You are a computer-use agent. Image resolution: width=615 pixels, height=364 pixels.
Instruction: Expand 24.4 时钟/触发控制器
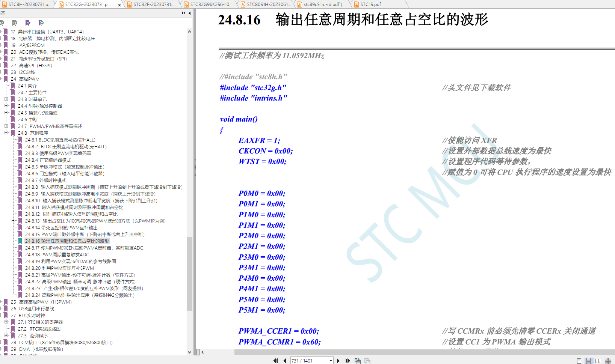coord(6,106)
